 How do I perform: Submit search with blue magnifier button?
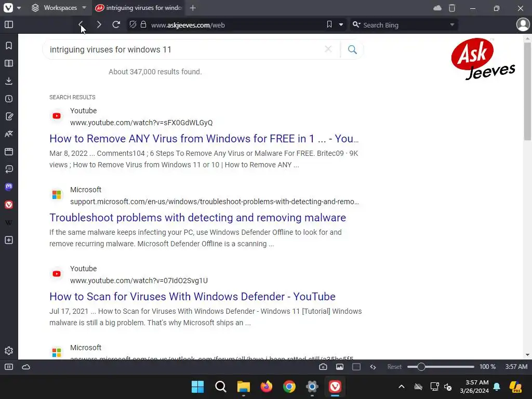(x=353, y=49)
